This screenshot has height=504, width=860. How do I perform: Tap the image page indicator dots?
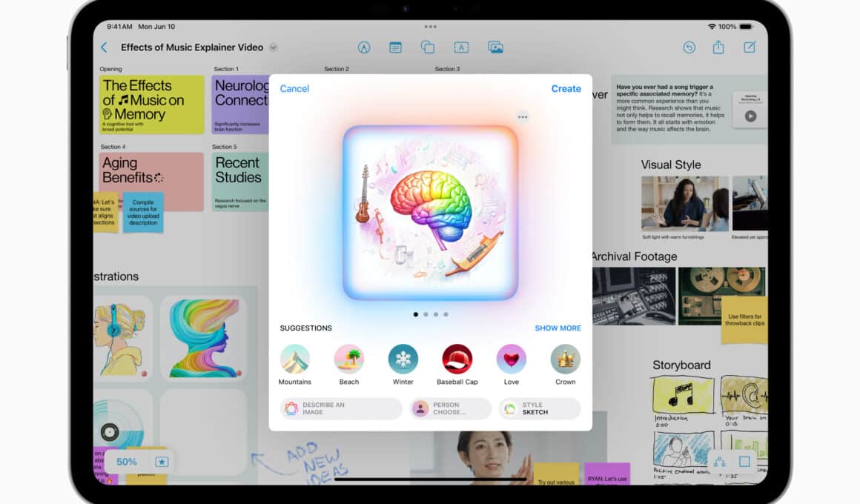(431, 314)
